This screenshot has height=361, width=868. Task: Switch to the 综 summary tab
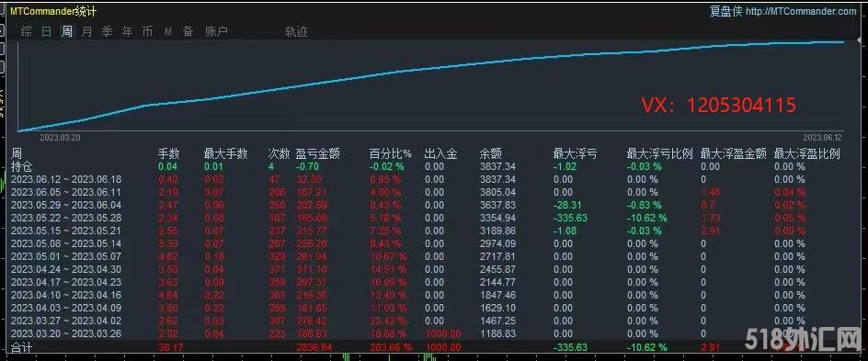[27, 31]
